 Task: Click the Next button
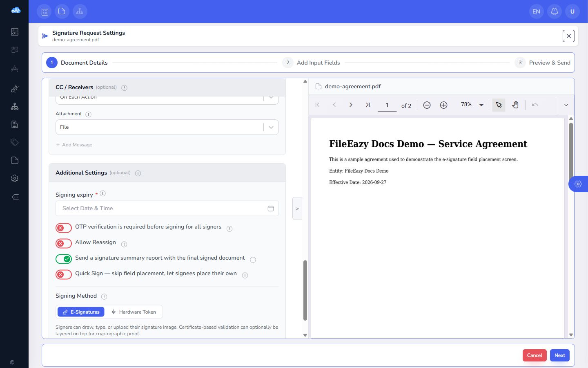tap(560, 355)
